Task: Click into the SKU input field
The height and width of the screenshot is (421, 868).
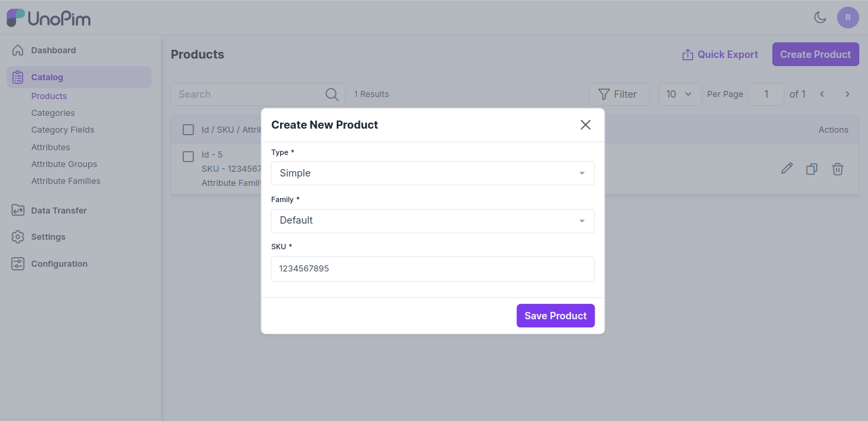Action: [x=432, y=269]
